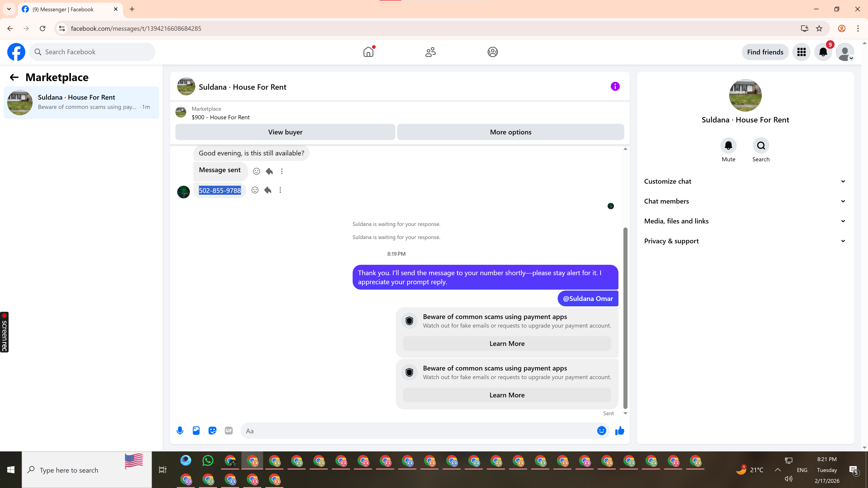Click the purple conversation info icon
Viewport: 868px width, 488px height.
tap(615, 87)
